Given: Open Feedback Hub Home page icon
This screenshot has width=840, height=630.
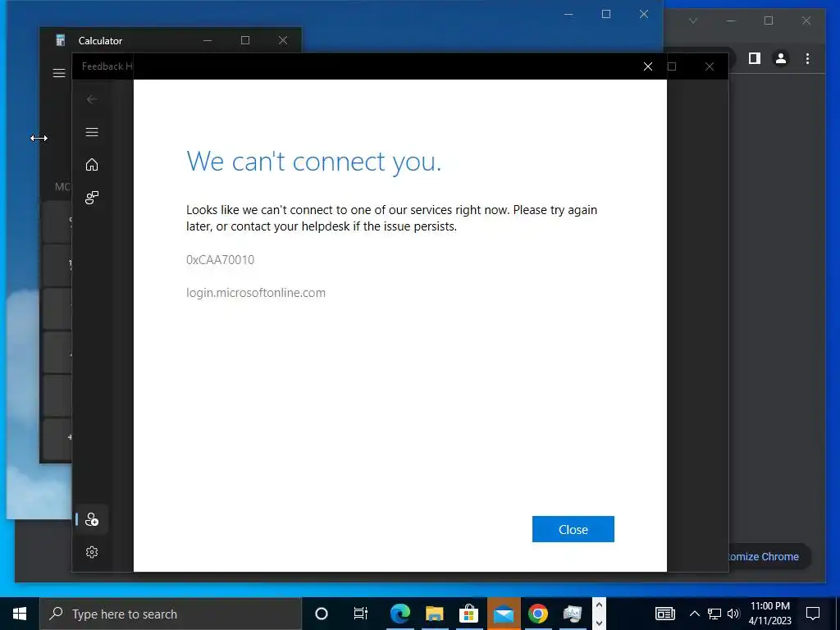Looking at the screenshot, I should pyautogui.click(x=92, y=164).
